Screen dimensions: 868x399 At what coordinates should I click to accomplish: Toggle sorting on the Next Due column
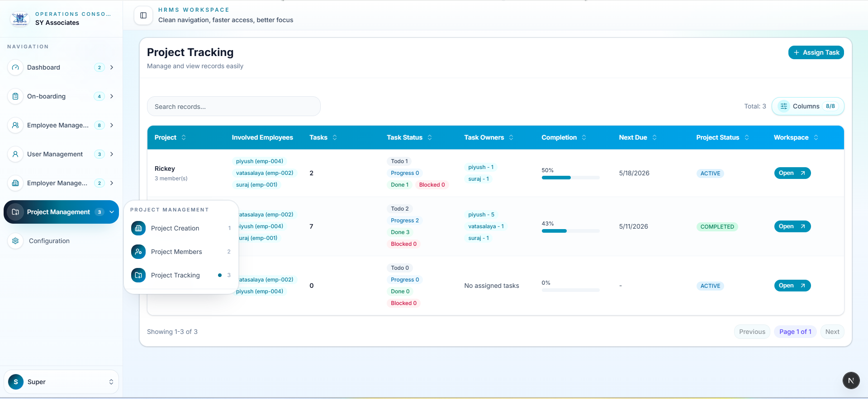tap(638, 137)
